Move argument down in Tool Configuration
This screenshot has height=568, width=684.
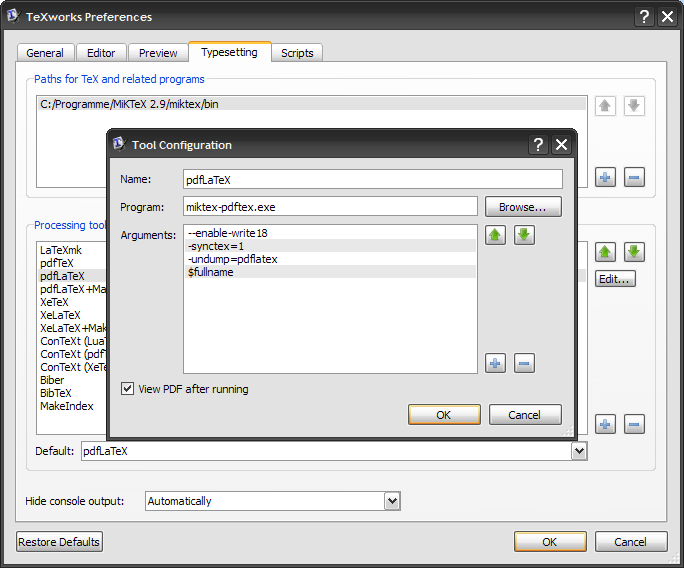(x=524, y=235)
